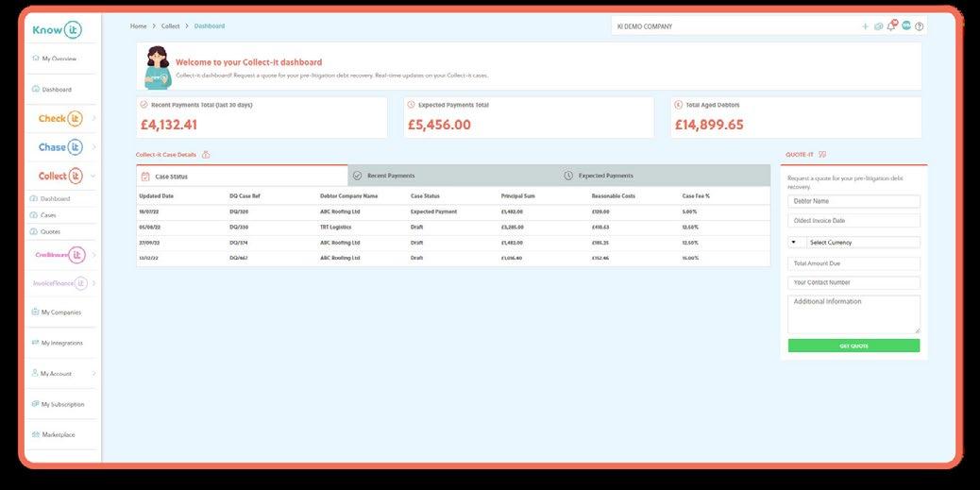Click the CreditInsure-it logo

point(60,255)
